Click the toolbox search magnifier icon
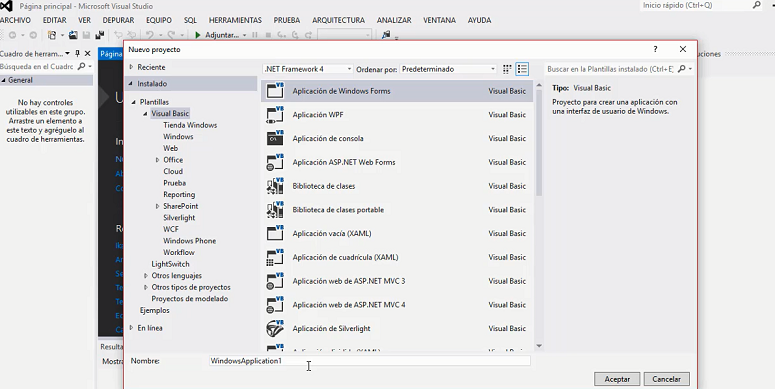 point(82,66)
